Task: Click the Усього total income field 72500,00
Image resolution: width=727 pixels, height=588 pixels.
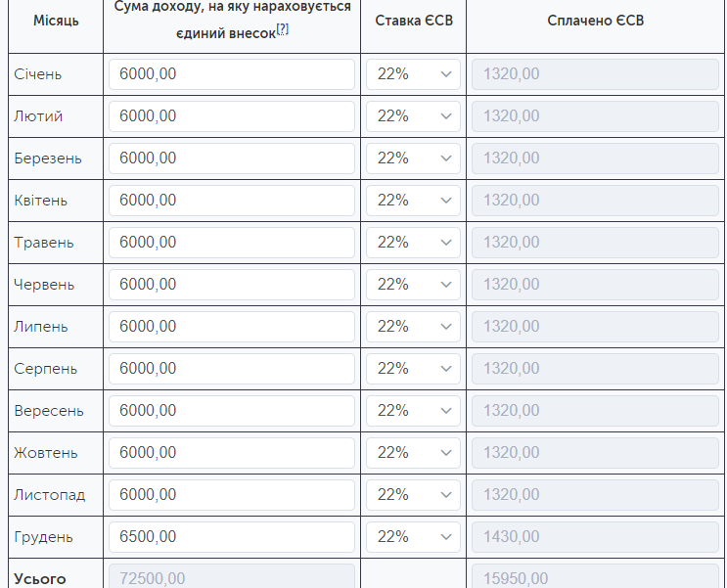Action: (x=231, y=577)
